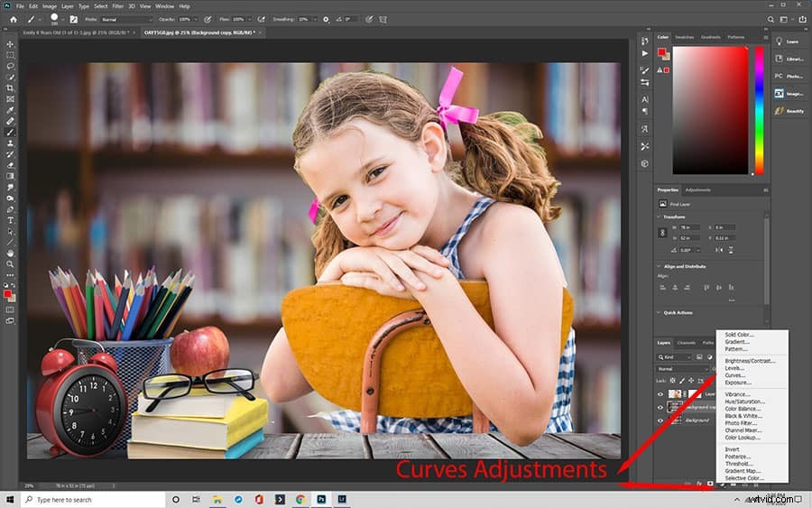The height and width of the screenshot is (508, 812).
Task: Select the Clone Stamp tool
Action: coord(10,143)
